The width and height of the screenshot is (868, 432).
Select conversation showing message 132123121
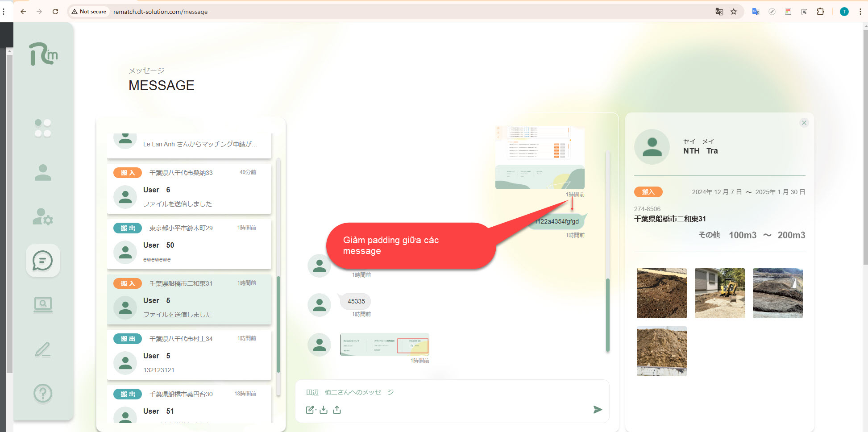click(x=189, y=355)
